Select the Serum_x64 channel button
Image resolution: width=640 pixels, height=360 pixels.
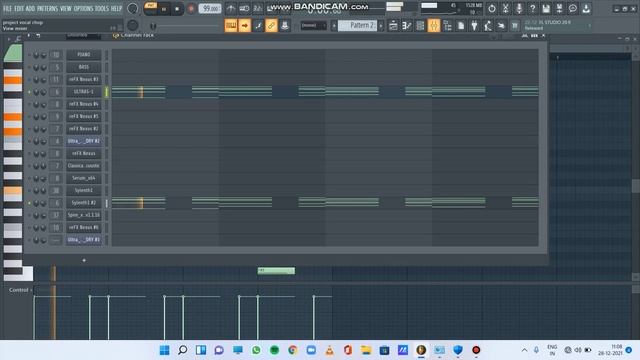pos(84,178)
